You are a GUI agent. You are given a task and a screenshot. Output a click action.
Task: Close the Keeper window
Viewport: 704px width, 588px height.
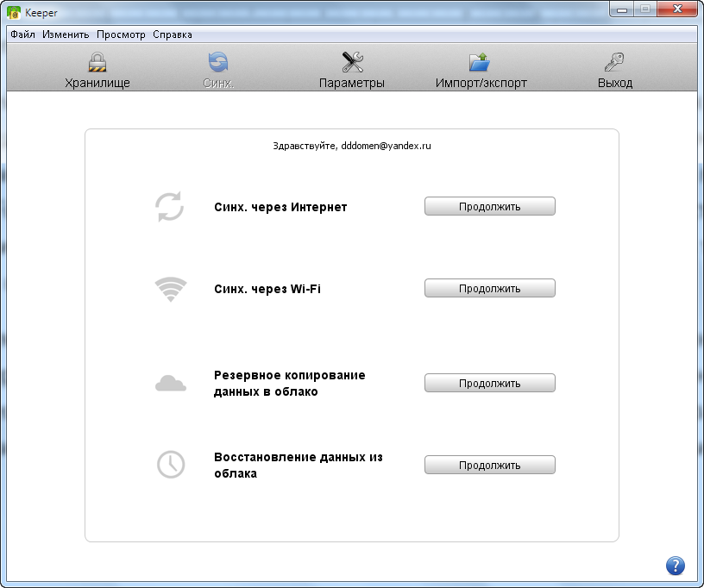click(677, 9)
